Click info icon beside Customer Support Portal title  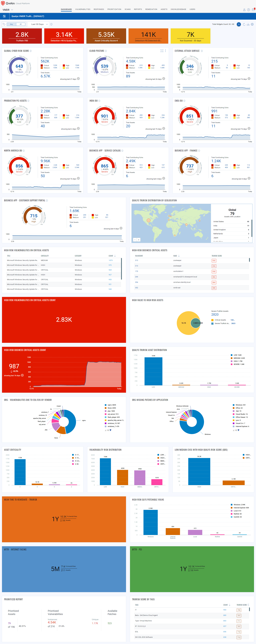click(47, 201)
